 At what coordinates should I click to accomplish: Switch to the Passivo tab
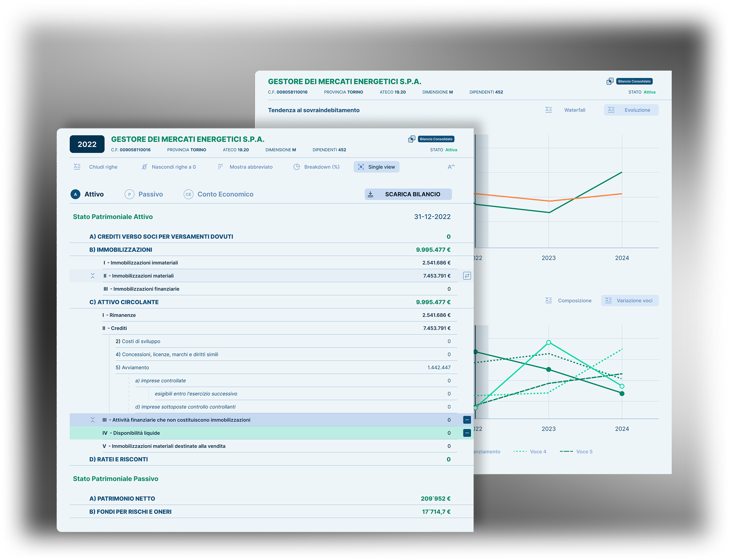click(144, 194)
